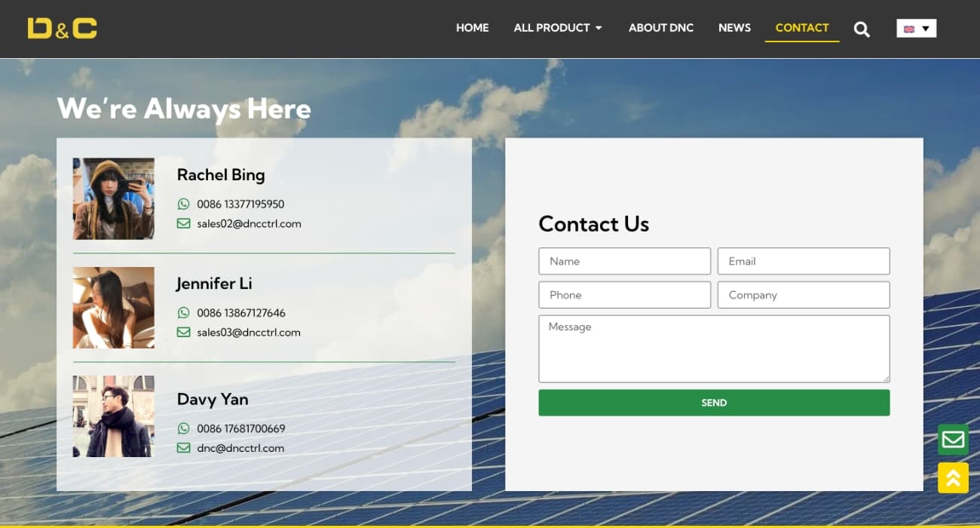Click the "We're Always Here" heading
This screenshot has width=980, height=528.
coord(184,109)
